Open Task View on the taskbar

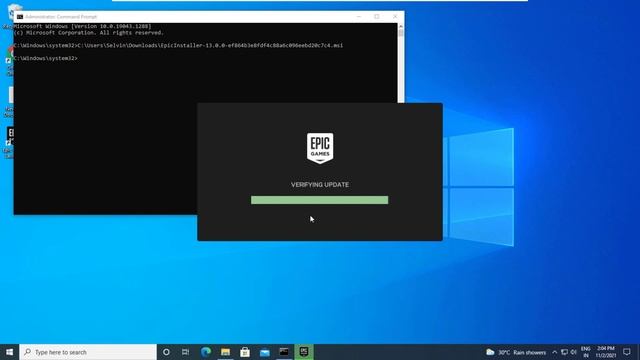185,352
